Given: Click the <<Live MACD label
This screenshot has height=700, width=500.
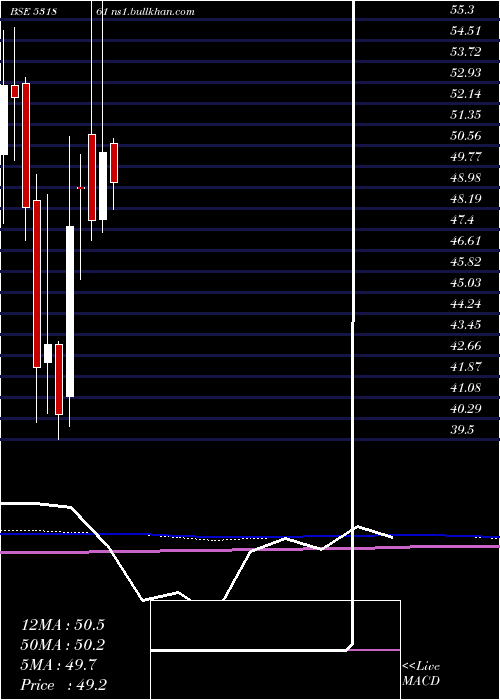Looking at the screenshot, I should pyautogui.click(x=421, y=674).
